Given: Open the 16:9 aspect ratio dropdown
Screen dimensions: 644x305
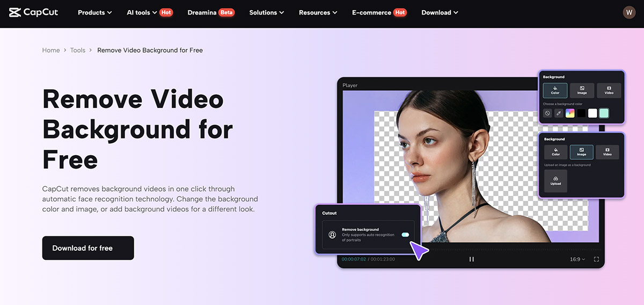Looking at the screenshot, I should 577,259.
